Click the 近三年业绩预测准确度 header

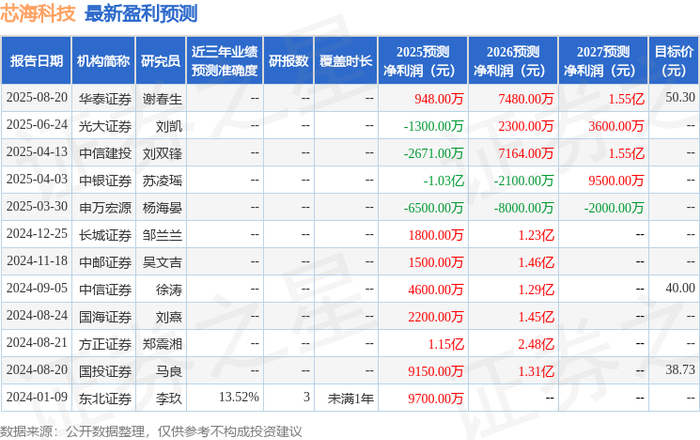(225, 61)
